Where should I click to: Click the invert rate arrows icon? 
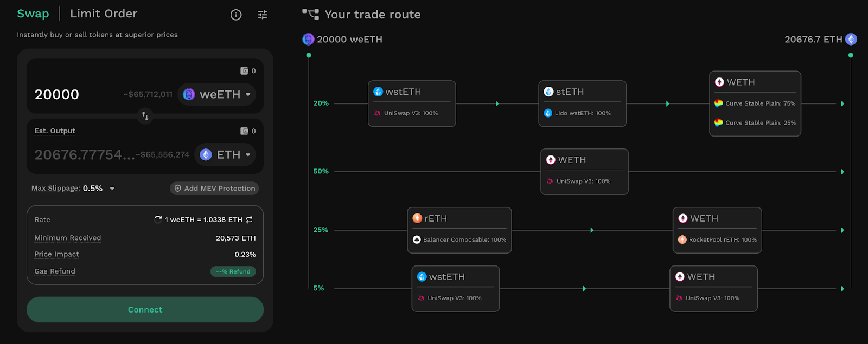[x=250, y=219]
